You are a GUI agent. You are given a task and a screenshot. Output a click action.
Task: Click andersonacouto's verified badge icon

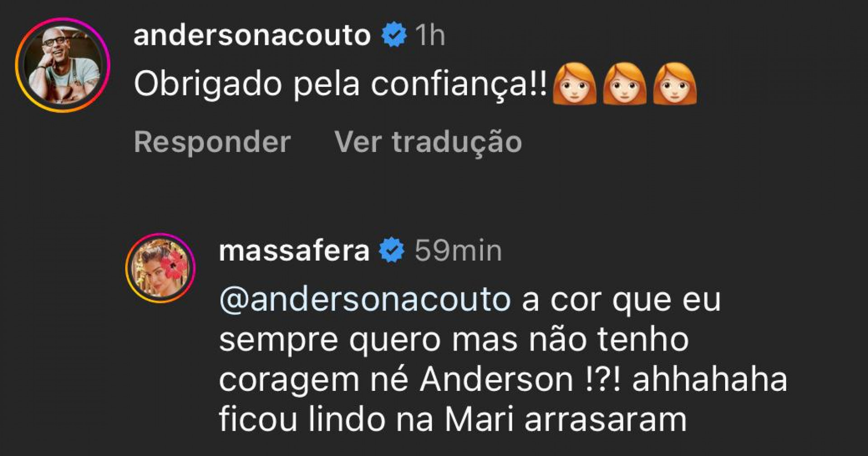pos(393,33)
